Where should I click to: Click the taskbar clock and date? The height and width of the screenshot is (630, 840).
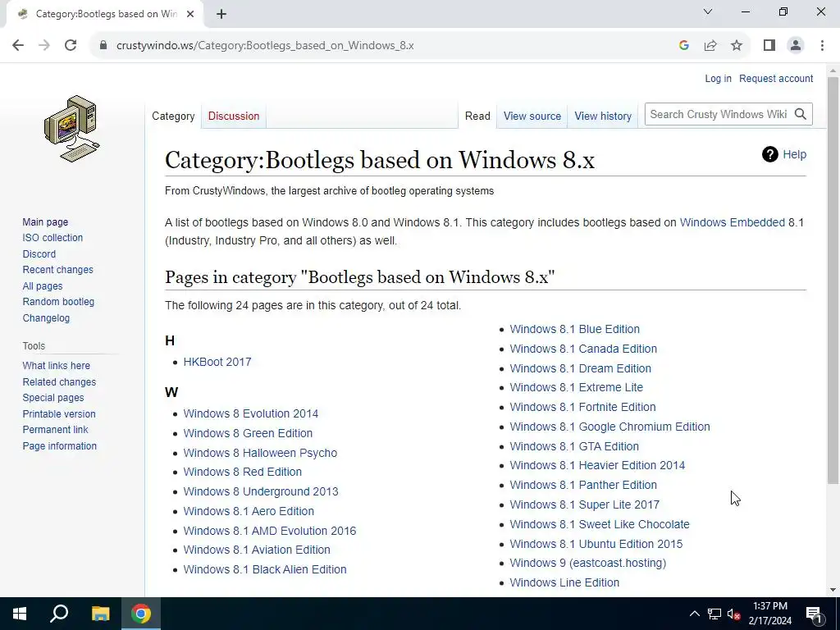769,614
